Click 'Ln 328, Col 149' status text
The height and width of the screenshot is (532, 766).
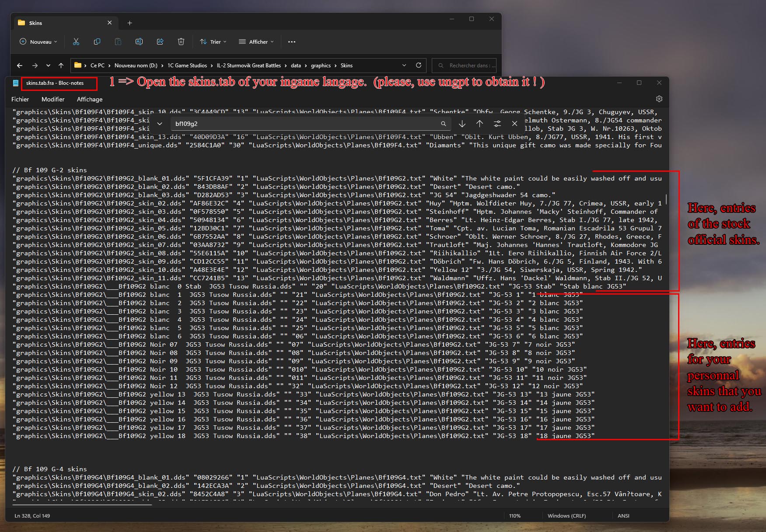[32, 516]
